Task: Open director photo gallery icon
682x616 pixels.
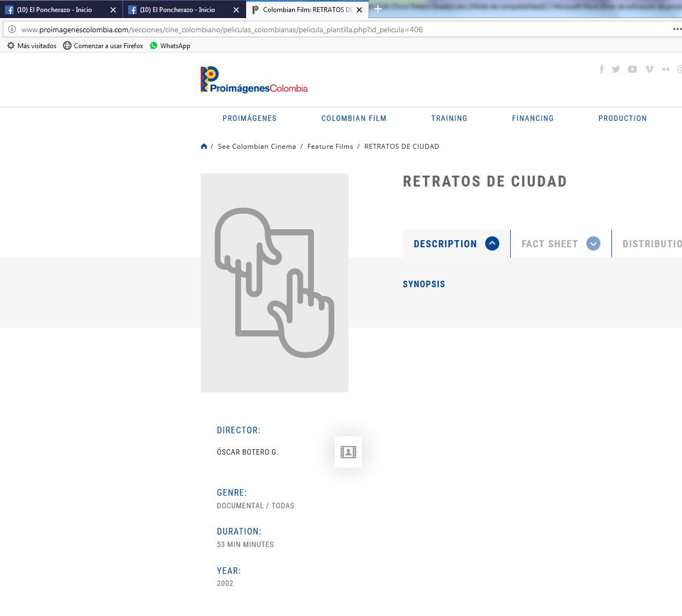Action: pos(348,452)
